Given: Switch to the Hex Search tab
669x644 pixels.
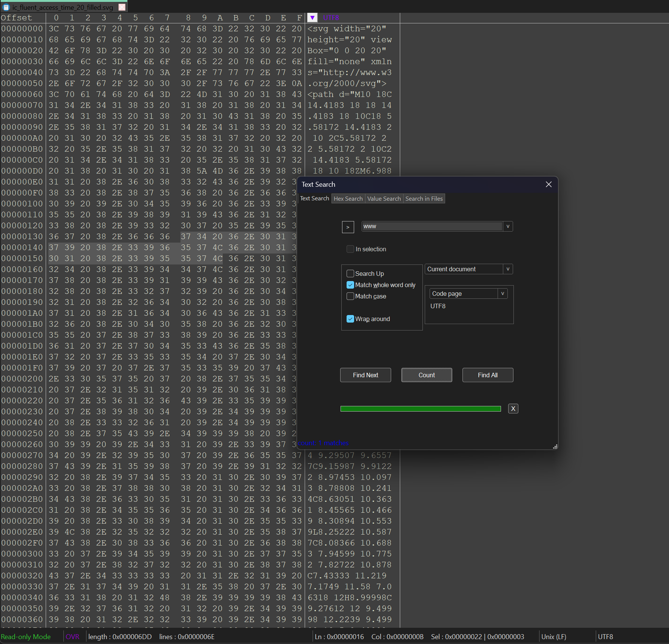Looking at the screenshot, I should [x=348, y=198].
